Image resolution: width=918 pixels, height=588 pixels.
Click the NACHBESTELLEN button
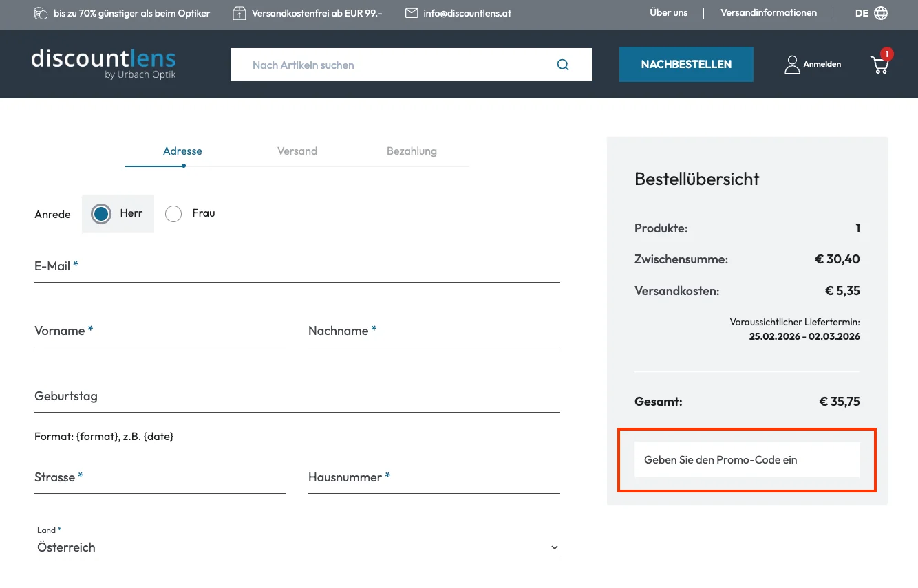tap(685, 63)
